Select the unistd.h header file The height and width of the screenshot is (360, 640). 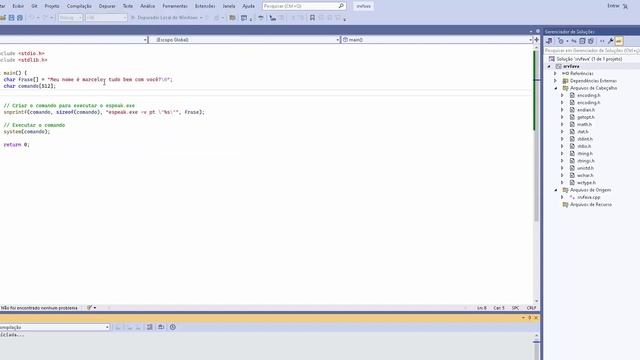[x=585, y=168]
